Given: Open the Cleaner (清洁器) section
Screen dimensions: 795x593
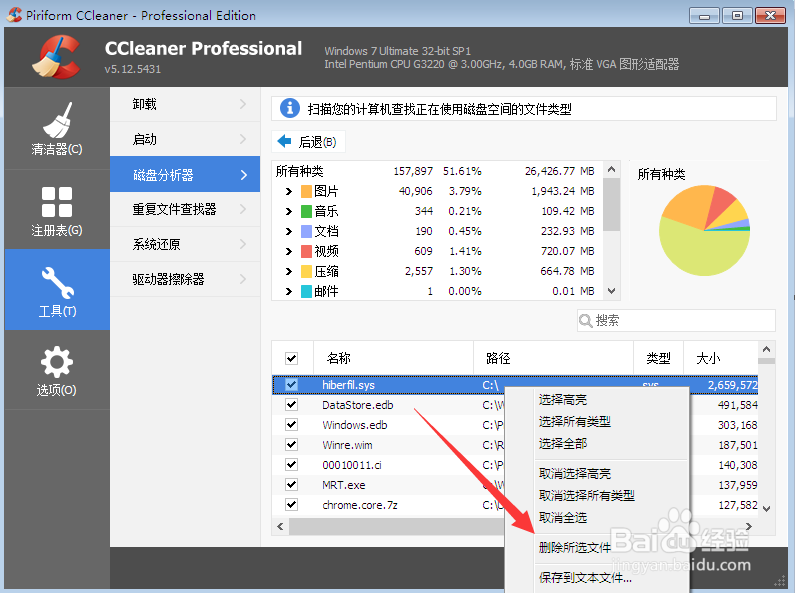Looking at the screenshot, I should [57, 128].
